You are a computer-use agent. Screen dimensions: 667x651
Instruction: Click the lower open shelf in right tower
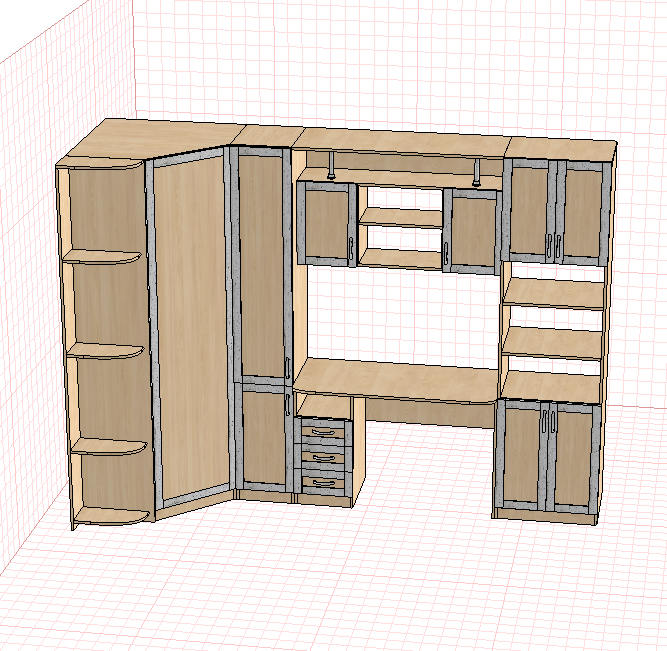point(552,343)
